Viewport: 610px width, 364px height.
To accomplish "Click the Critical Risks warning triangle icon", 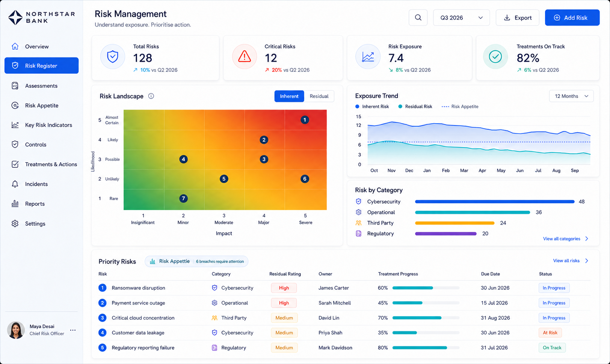I will [245, 57].
